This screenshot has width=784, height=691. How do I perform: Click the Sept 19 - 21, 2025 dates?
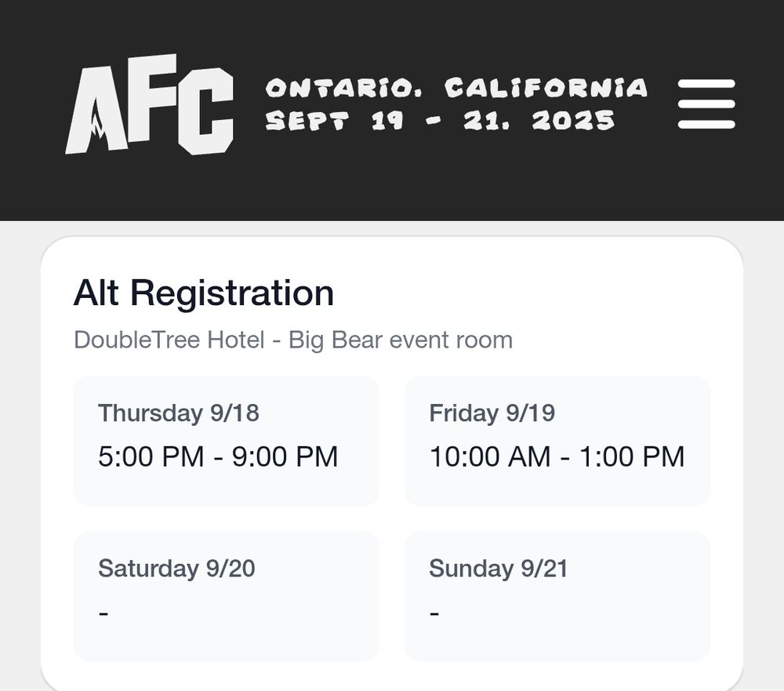(440, 121)
